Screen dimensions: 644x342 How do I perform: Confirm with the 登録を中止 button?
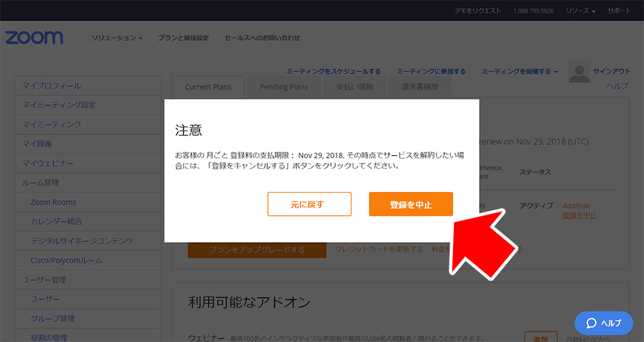coord(411,204)
